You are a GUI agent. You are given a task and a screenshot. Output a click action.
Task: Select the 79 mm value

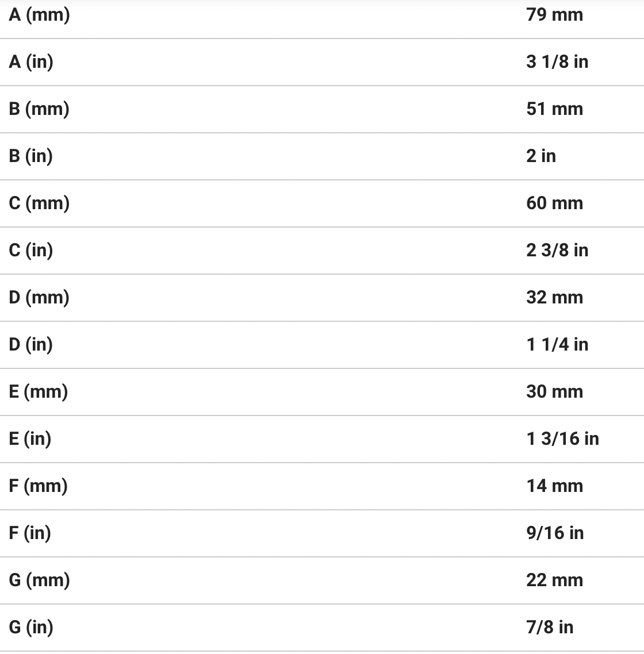pyautogui.click(x=554, y=15)
